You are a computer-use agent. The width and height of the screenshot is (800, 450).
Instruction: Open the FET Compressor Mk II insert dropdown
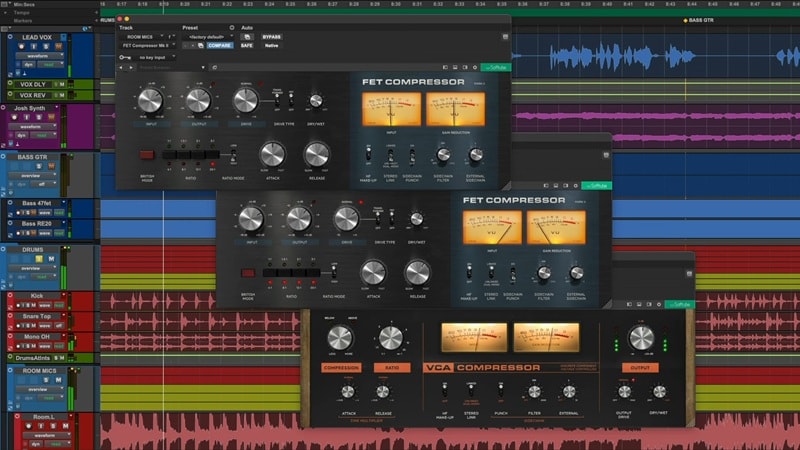[148, 45]
